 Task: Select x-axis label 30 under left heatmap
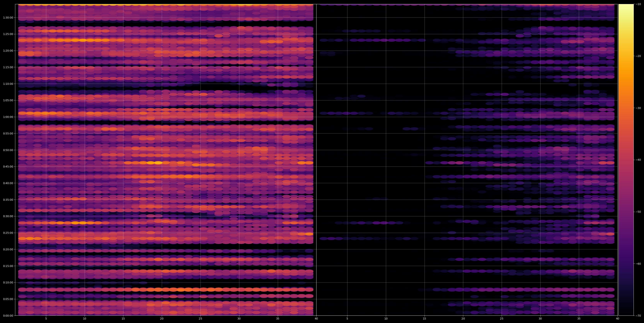[x=239, y=319]
